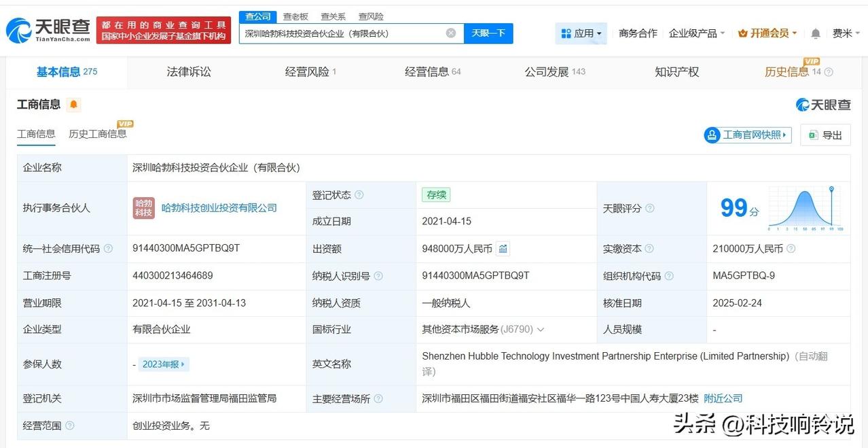The image size is (868, 448).
Task: Open help icon next to 主要经营场所
Action: (378, 399)
